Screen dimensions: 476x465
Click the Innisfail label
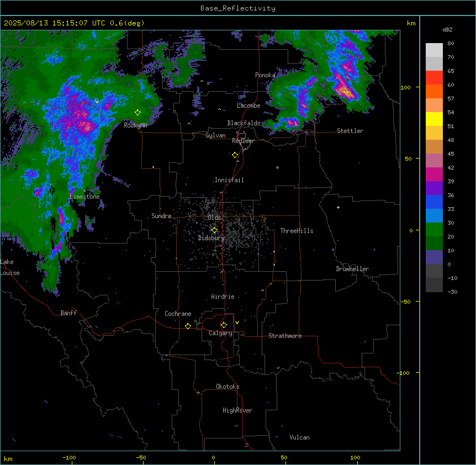click(x=229, y=180)
